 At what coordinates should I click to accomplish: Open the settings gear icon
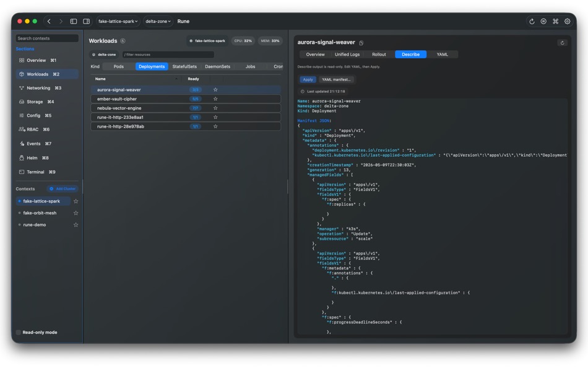click(568, 22)
